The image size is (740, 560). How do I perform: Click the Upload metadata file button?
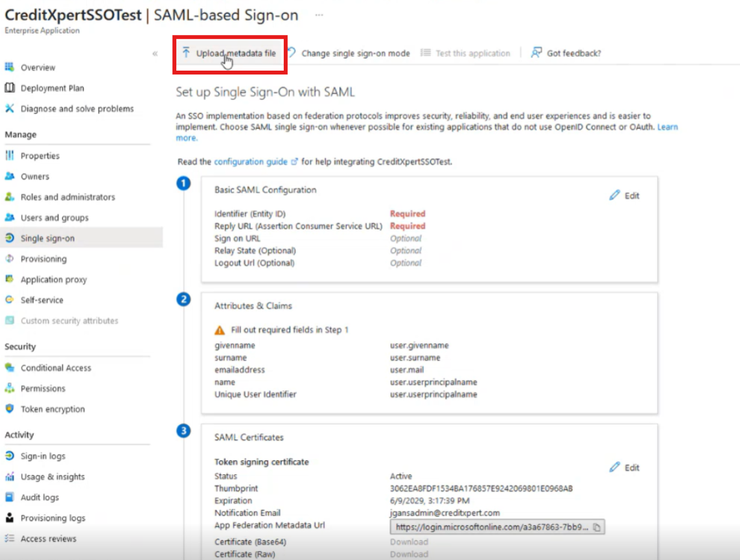[x=230, y=53]
